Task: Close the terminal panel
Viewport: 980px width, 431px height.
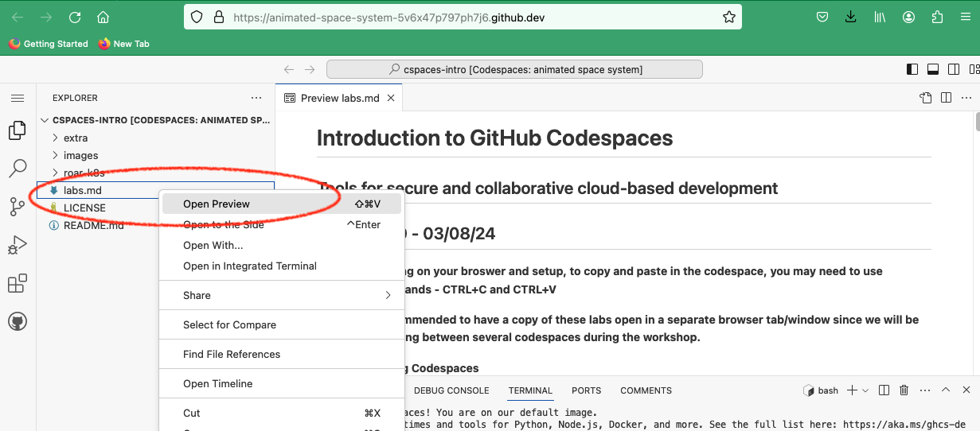Action: 966,390
